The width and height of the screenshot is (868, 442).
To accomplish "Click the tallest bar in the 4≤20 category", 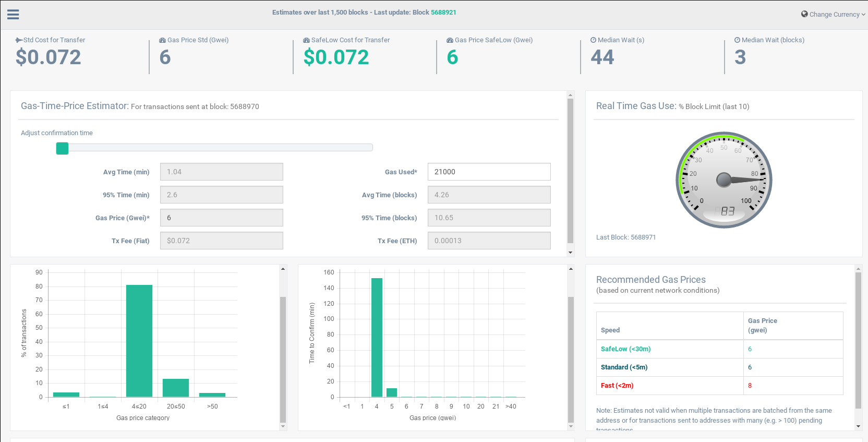I will 139,341.
